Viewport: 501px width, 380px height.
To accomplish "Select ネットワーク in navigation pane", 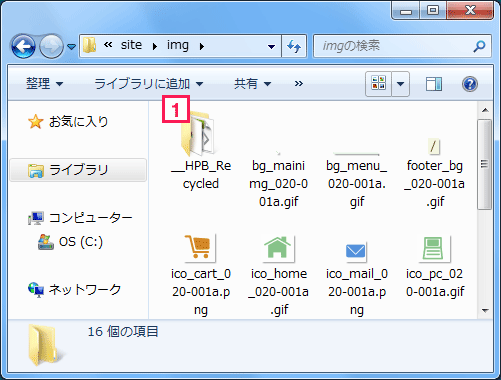I will click(x=84, y=289).
